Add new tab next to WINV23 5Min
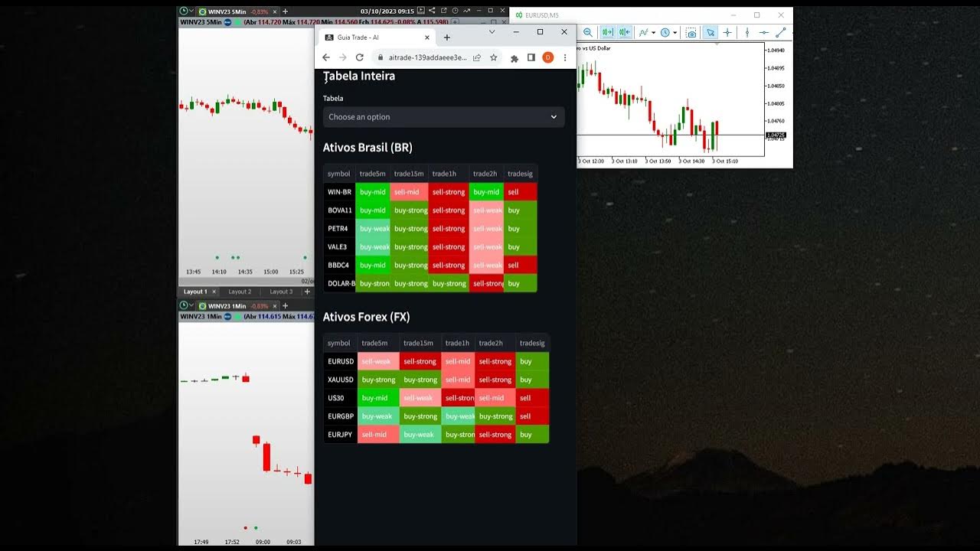Viewport: 980px width, 551px height. (285, 11)
